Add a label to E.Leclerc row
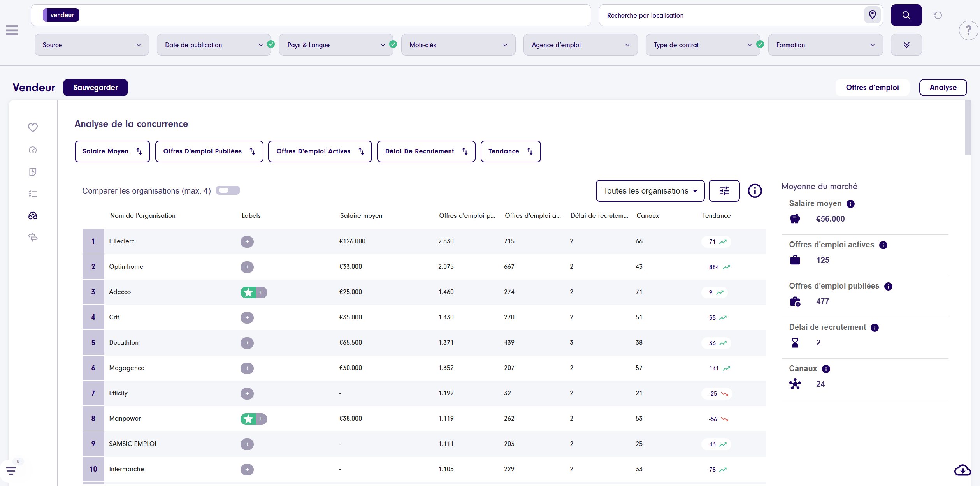980x486 pixels. click(247, 242)
